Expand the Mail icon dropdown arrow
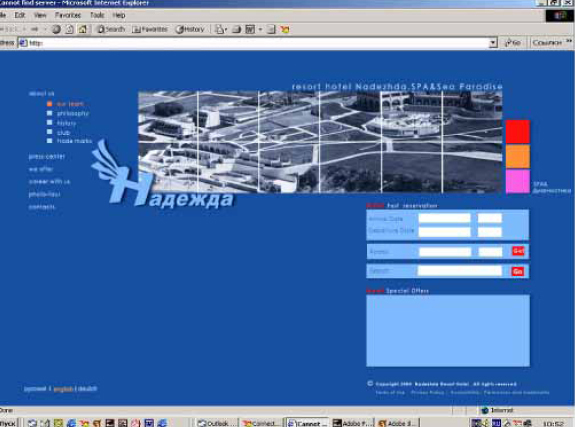The width and height of the screenshot is (575, 427). pyautogui.click(x=226, y=29)
